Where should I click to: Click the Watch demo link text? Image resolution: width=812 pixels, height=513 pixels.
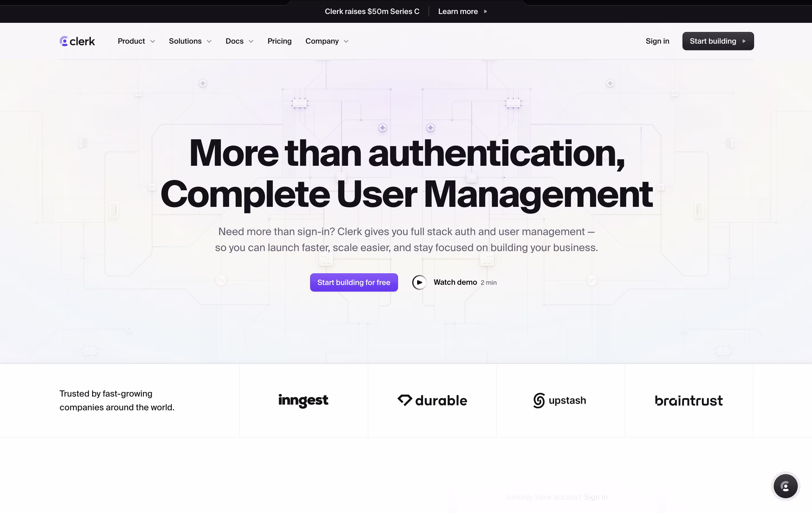pos(455,282)
